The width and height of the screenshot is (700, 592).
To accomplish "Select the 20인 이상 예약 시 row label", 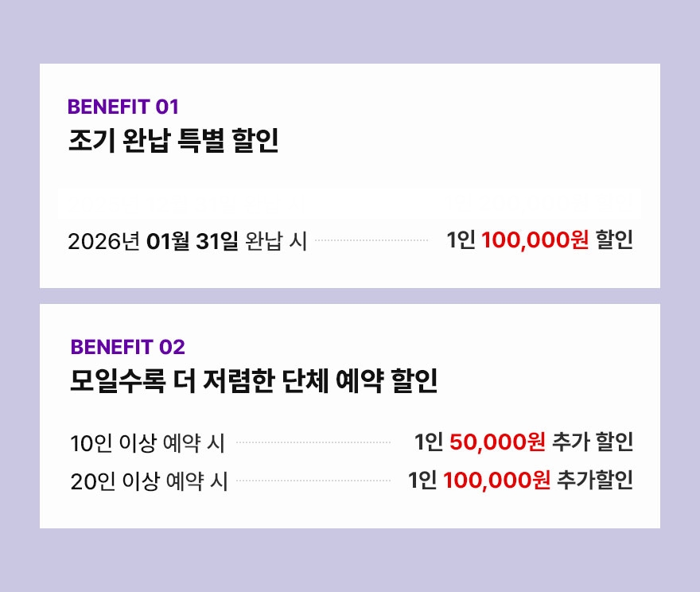I will click(149, 482).
